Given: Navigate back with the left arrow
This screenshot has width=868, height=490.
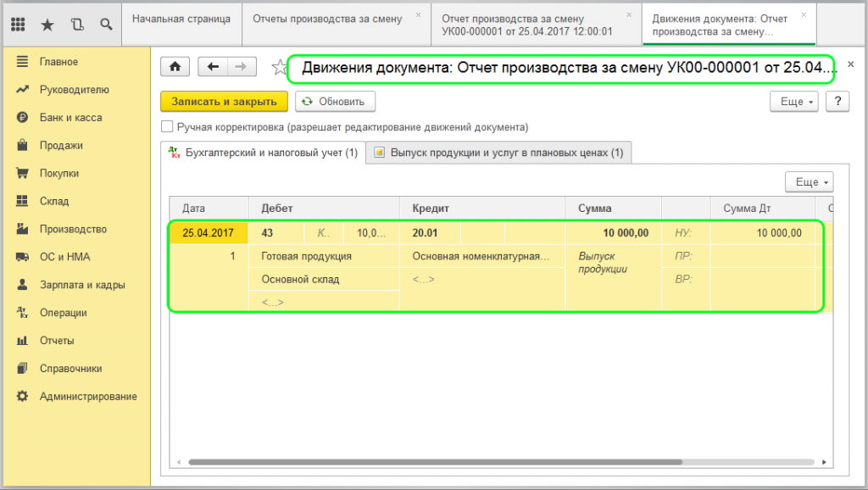Looking at the screenshot, I should (x=213, y=67).
